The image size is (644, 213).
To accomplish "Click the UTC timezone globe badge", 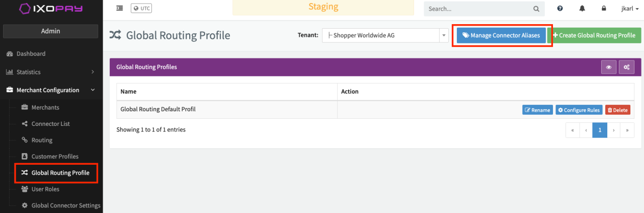I will [x=141, y=8].
